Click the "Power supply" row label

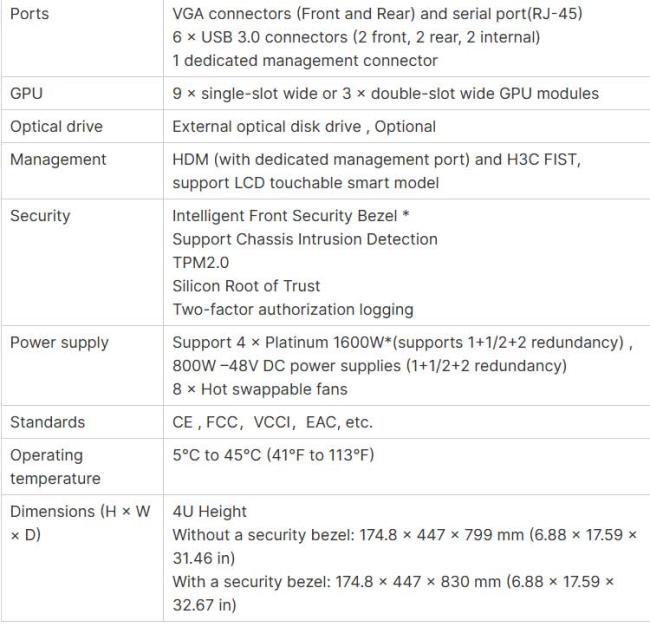click(x=59, y=342)
